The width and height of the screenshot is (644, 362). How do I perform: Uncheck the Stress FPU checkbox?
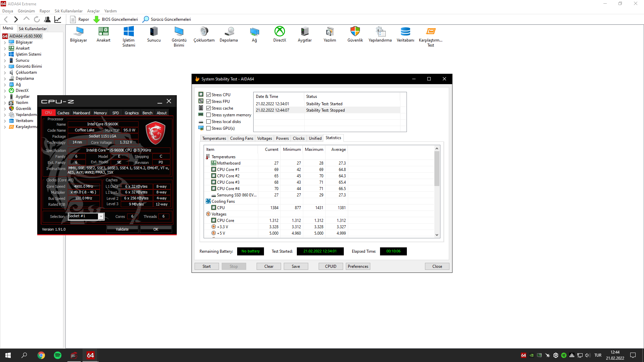[x=208, y=102]
